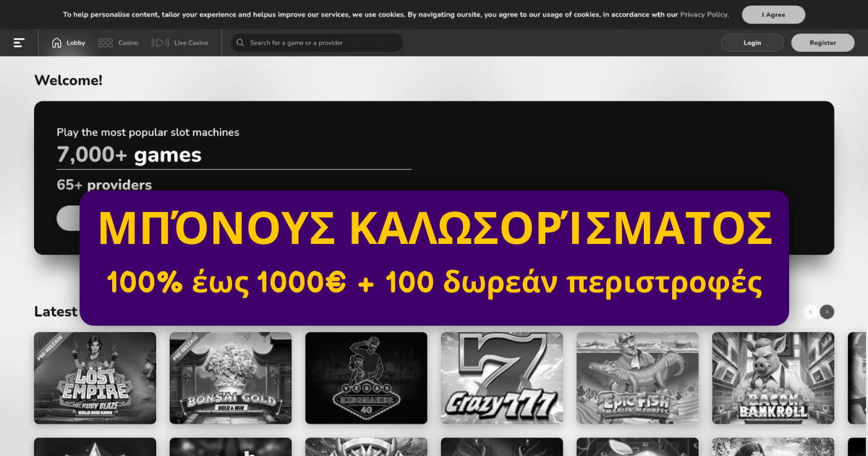Click the Casino grid icon
Viewport: 868px width, 456px height.
tap(105, 43)
